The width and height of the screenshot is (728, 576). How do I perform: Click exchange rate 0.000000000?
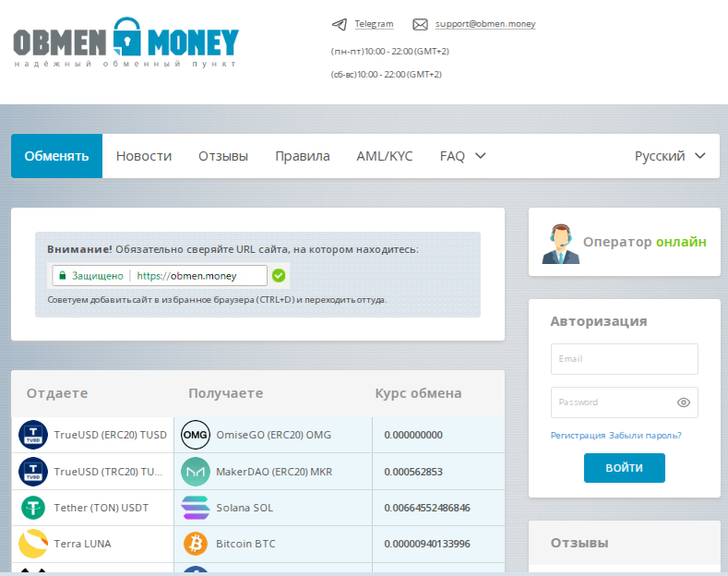(413, 435)
